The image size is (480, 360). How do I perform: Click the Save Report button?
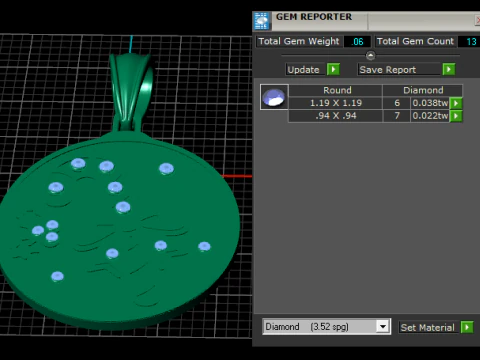coord(399,70)
